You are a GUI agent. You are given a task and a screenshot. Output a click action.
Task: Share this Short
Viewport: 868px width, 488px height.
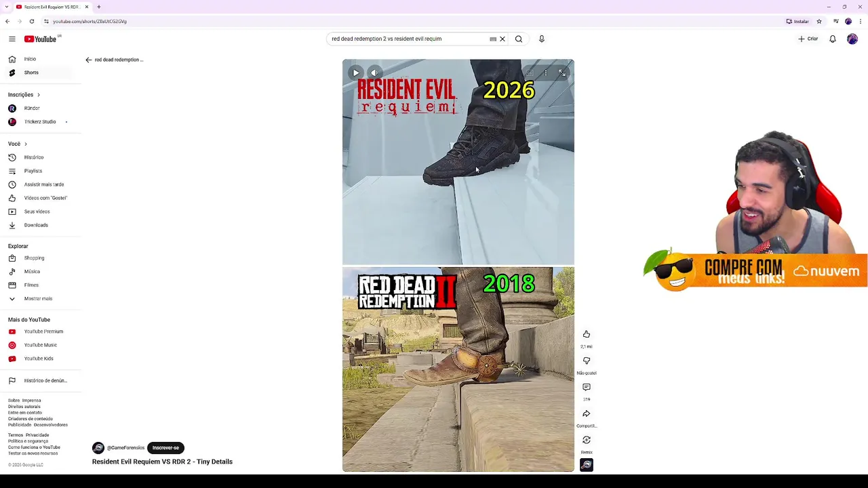587,413
